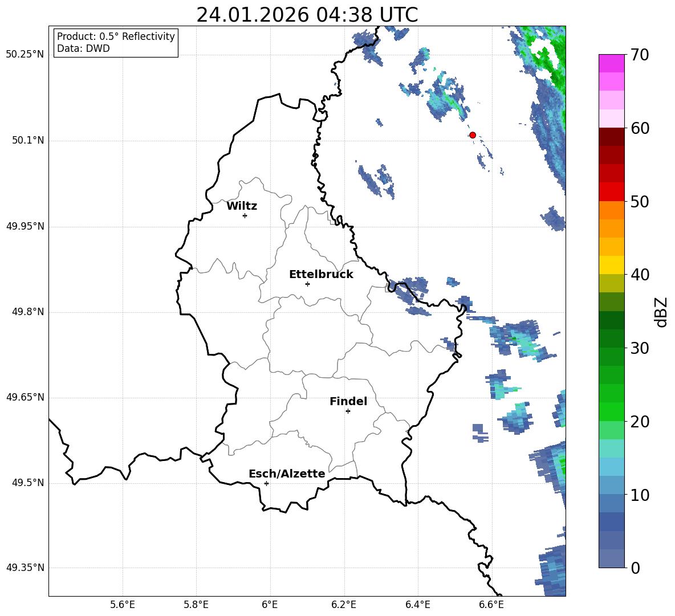Click the 10 tick label on colorbar
This screenshot has height=616, width=675.
[x=640, y=495]
